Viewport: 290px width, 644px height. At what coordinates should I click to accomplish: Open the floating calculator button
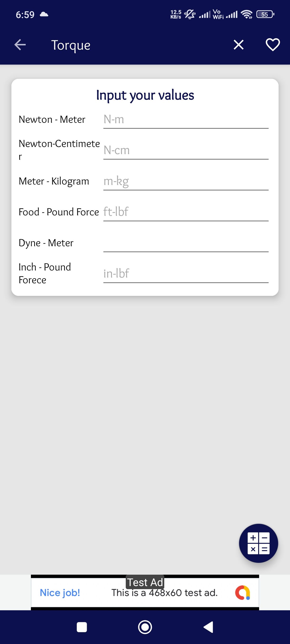pos(258,543)
